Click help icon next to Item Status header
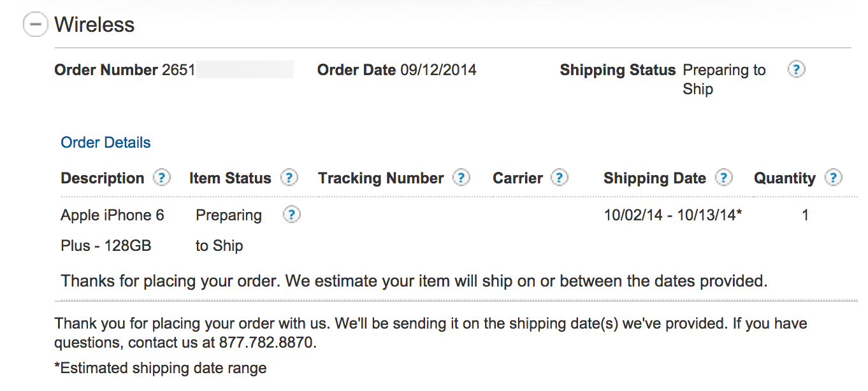The width and height of the screenshot is (868, 391). pos(289,178)
